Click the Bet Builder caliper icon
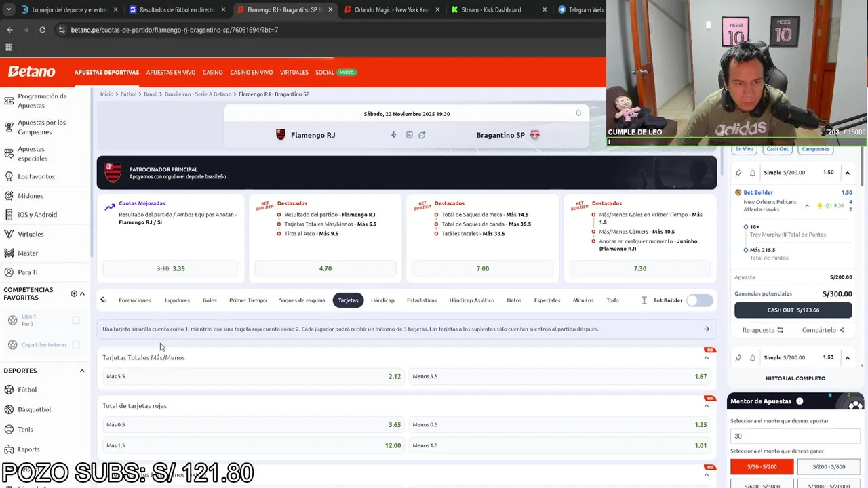The height and width of the screenshot is (488, 868). coord(644,300)
